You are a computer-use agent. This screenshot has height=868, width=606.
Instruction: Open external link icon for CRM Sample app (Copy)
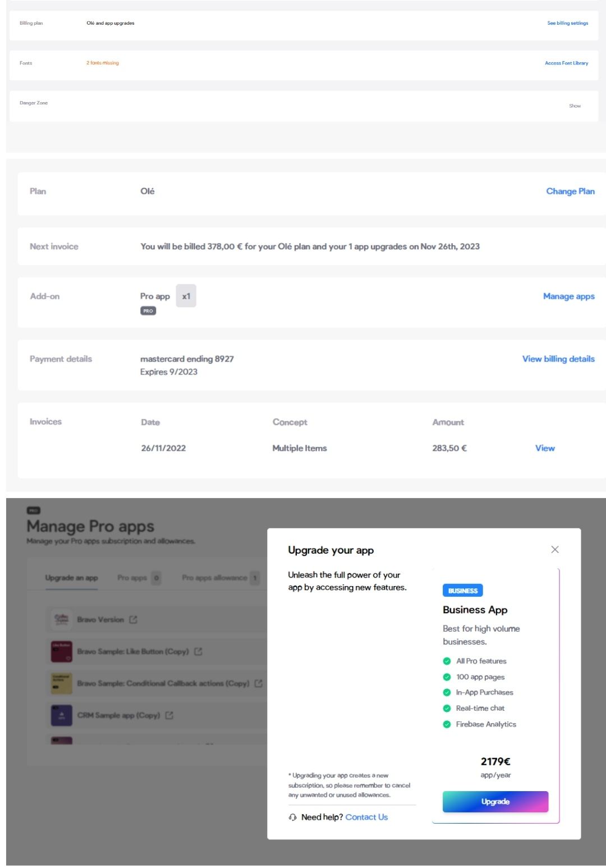point(169,715)
